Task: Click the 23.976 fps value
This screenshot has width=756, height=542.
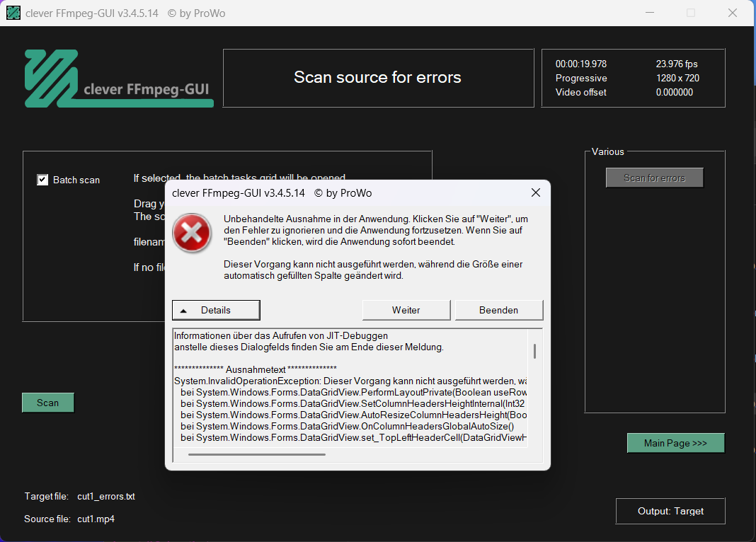Action: tap(677, 64)
